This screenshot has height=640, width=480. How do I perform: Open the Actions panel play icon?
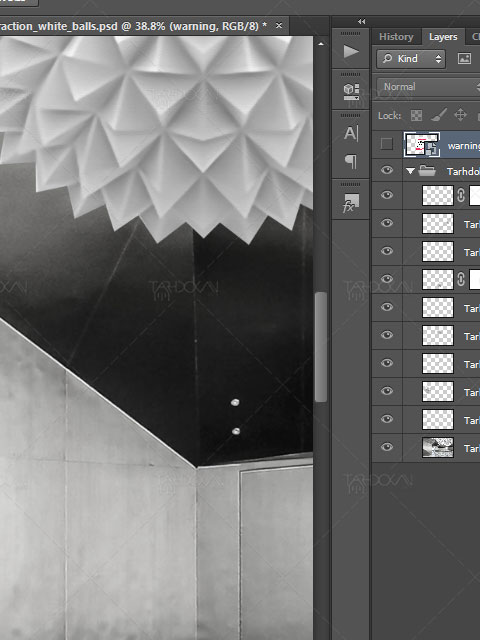pyautogui.click(x=351, y=52)
